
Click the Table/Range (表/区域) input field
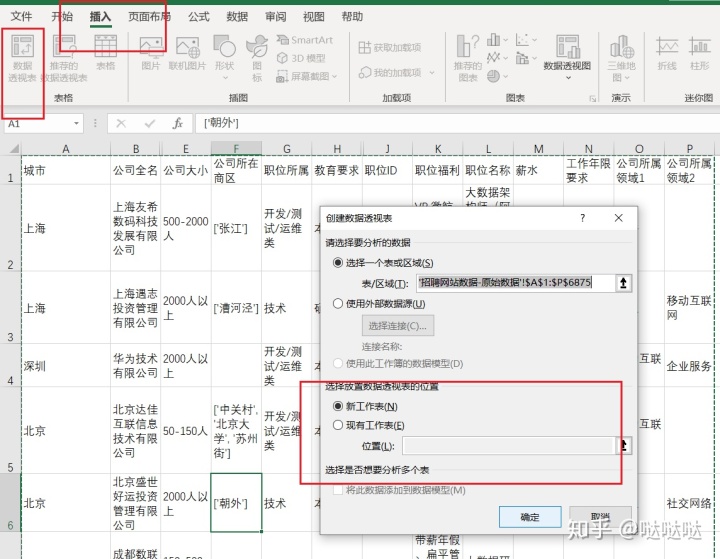pos(516,282)
